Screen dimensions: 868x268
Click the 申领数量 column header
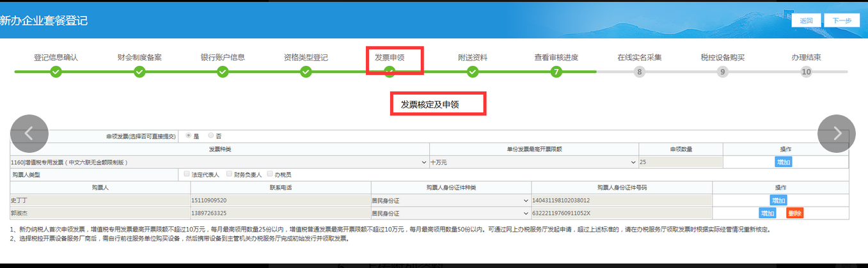point(681,149)
